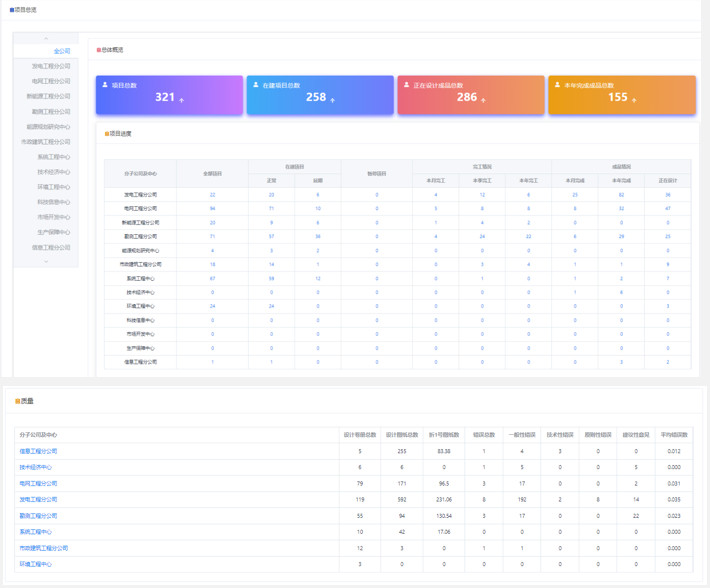Select 发电工程分公司 in the sidebar
Screen dimensions: 710x588
pos(51,66)
